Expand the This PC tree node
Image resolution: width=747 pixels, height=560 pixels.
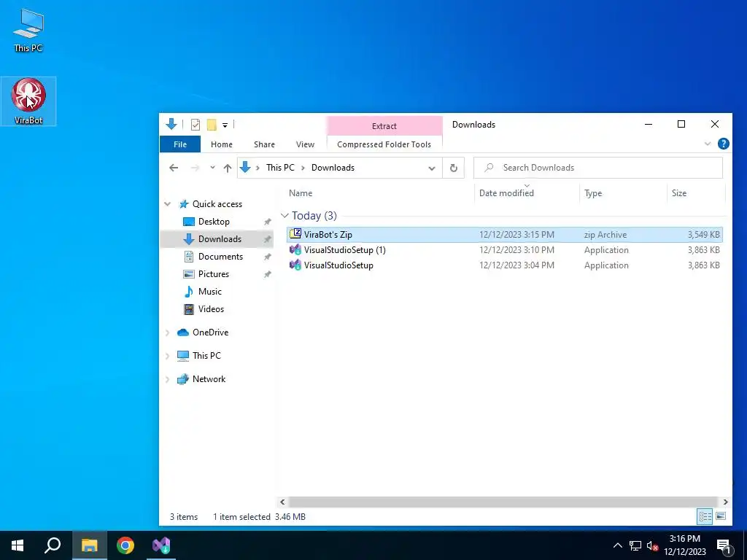(x=167, y=356)
